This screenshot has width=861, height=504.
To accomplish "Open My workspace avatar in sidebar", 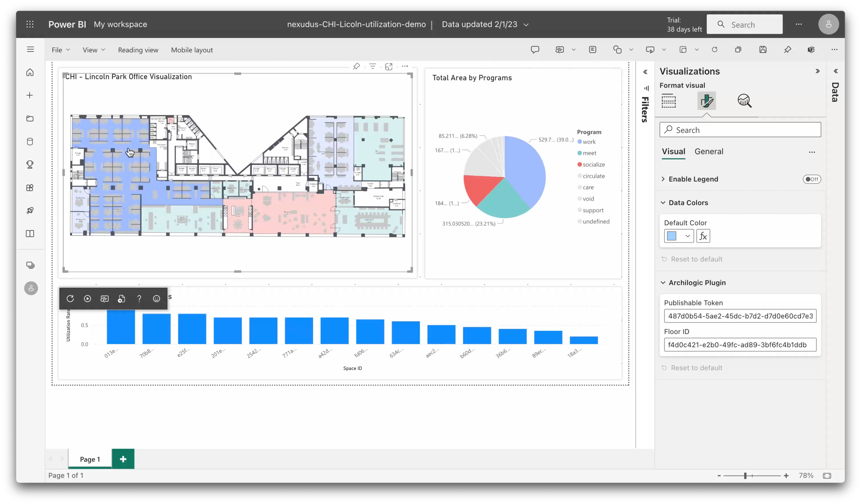I will (x=31, y=289).
